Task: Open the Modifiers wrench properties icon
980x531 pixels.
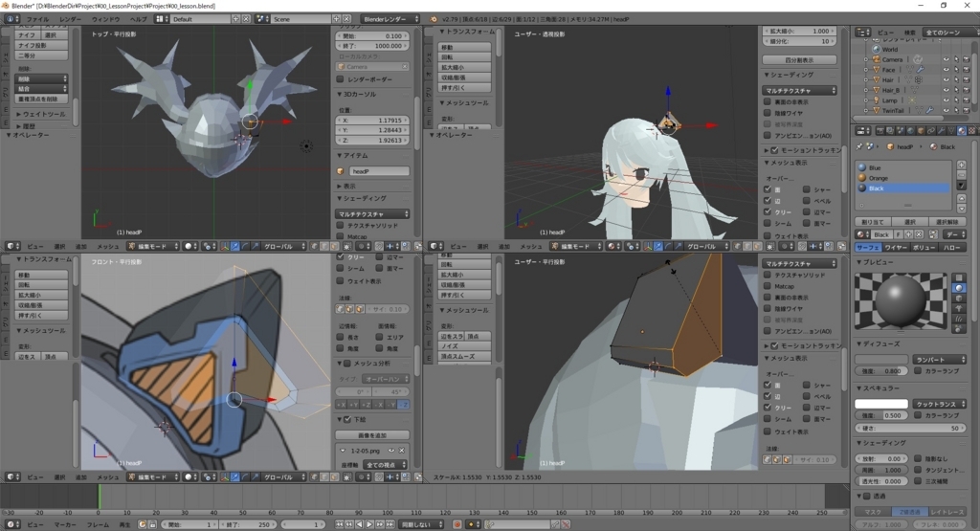Action: coord(942,130)
